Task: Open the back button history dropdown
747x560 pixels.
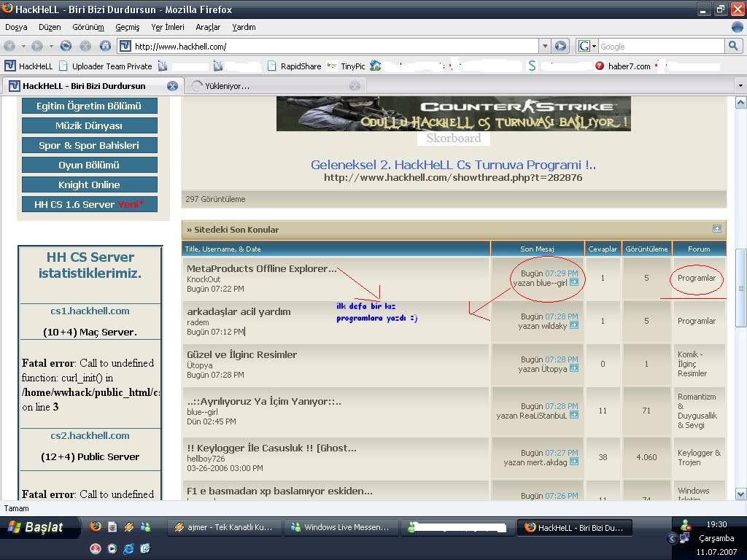Action: tap(23, 46)
